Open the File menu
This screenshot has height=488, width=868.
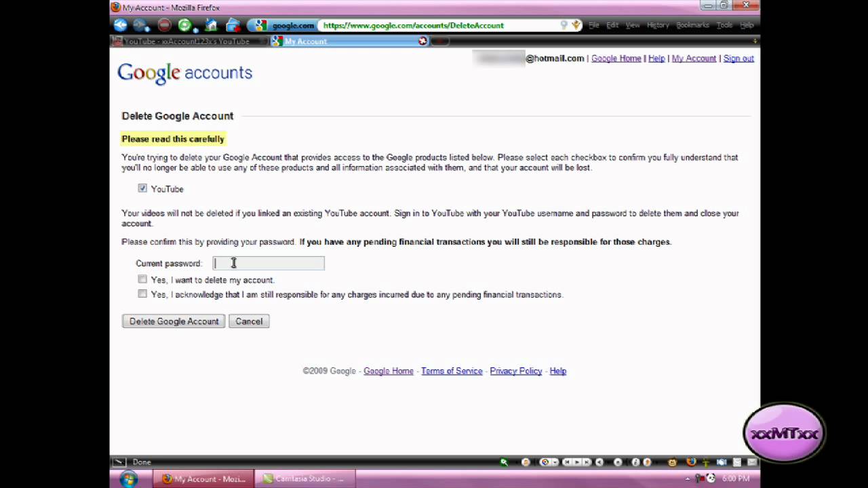point(594,25)
